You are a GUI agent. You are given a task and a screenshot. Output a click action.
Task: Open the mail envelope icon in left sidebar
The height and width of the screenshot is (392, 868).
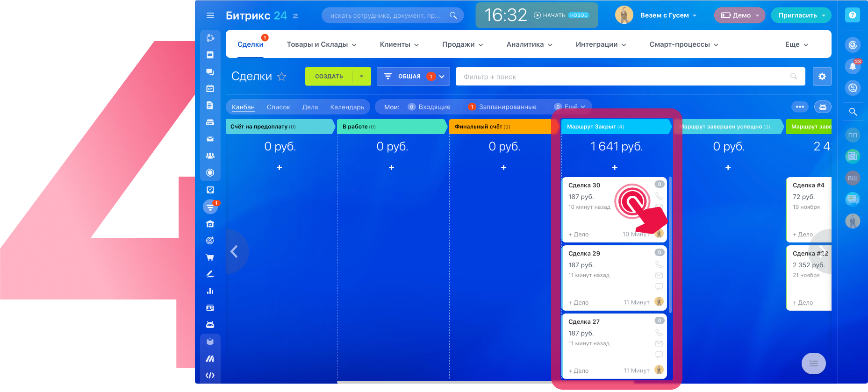click(x=210, y=139)
